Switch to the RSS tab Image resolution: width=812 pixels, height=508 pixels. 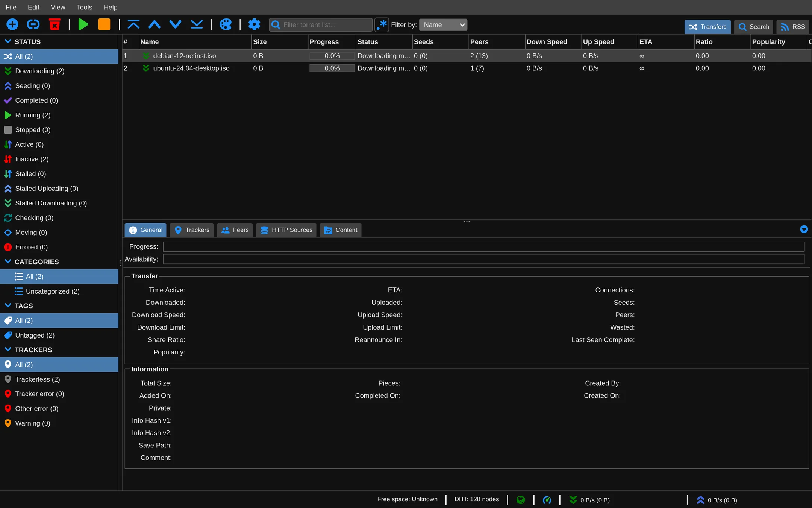(793, 27)
